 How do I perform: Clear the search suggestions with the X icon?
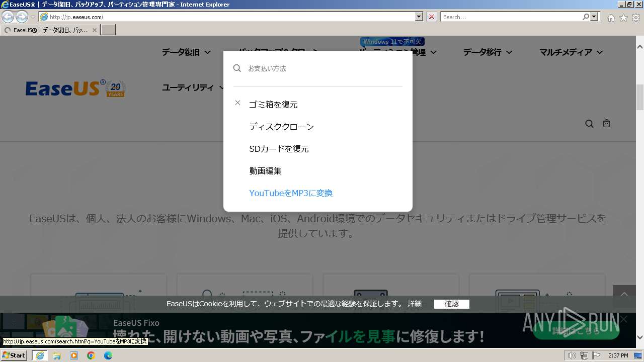237,103
